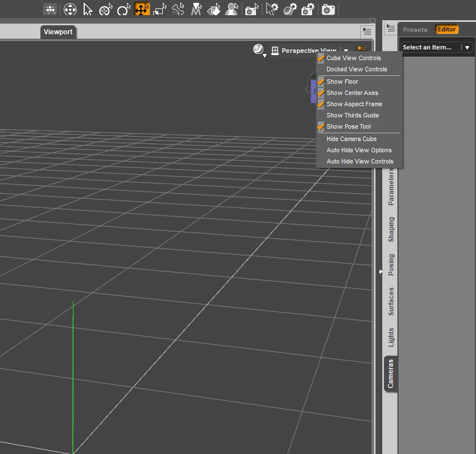Select the Node Selection arrow tool

pos(88,10)
